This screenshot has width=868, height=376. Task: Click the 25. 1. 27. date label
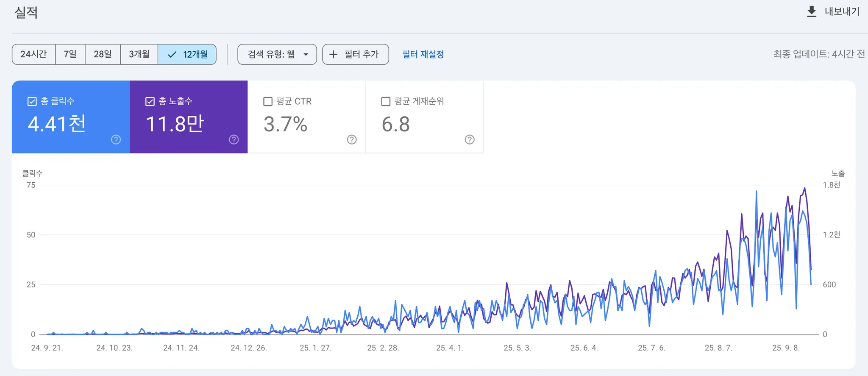click(x=316, y=348)
